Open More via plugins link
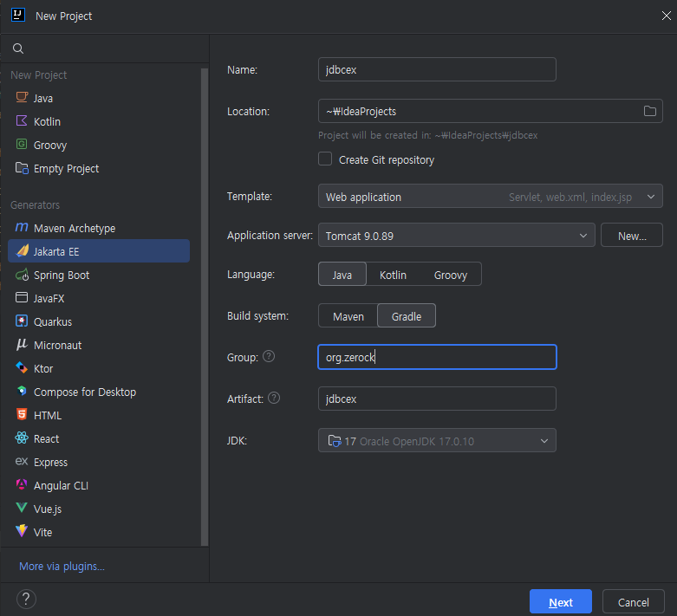The image size is (677, 616). click(x=62, y=566)
